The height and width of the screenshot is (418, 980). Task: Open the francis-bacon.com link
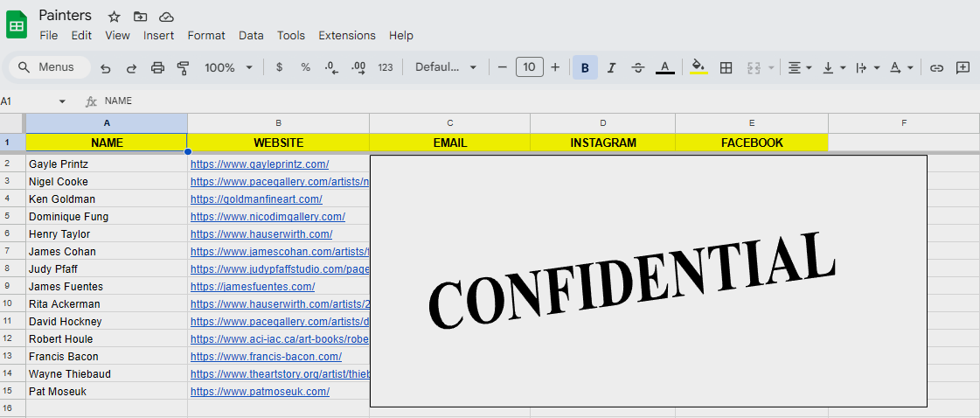[267, 357]
